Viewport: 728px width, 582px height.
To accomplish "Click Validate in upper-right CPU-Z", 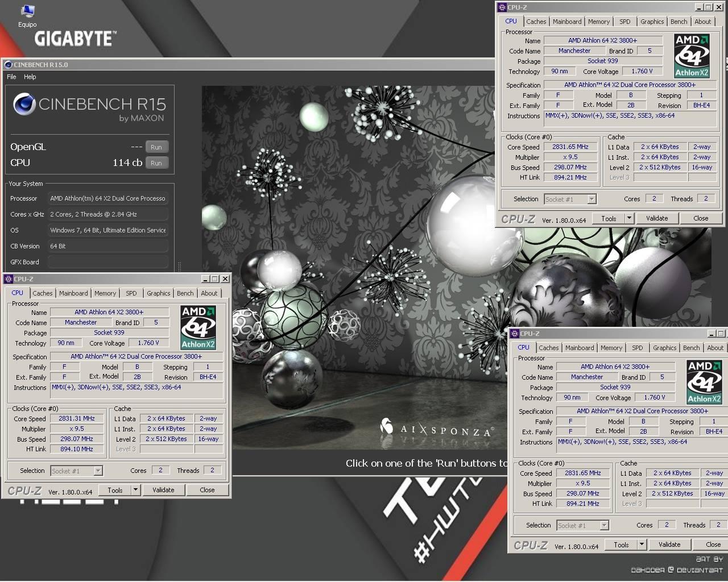I will [x=657, y=218].
